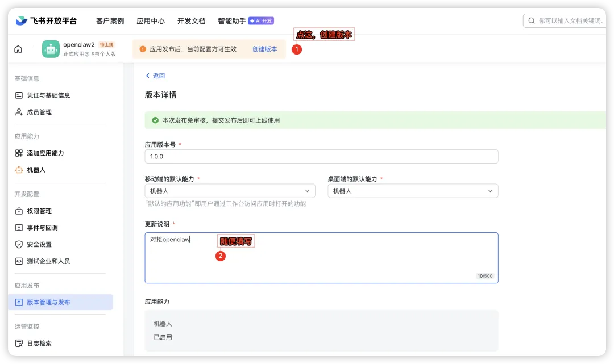Screen dimensions: 614x364
Task: Click the 事件与回调 icon
Action: [x=19, y=228]
